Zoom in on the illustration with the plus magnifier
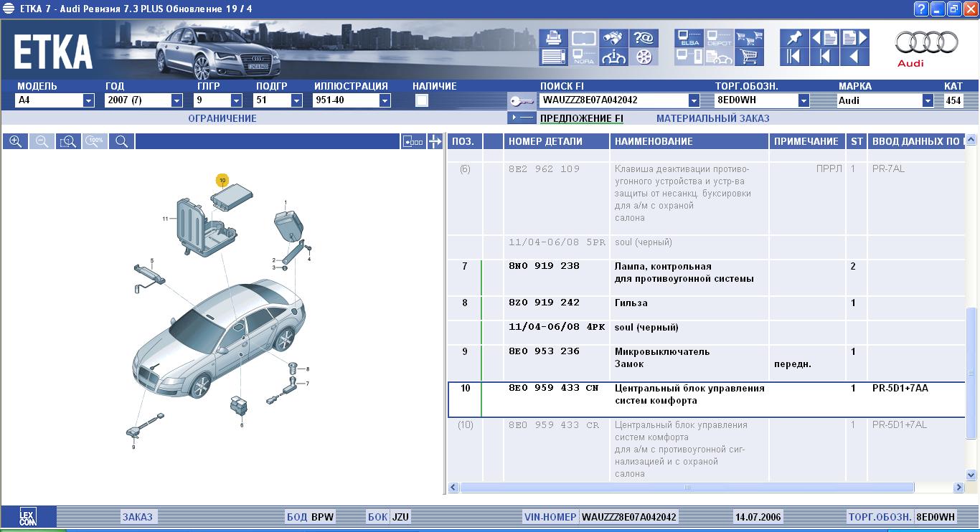980x532 pixels. point(15,142)
